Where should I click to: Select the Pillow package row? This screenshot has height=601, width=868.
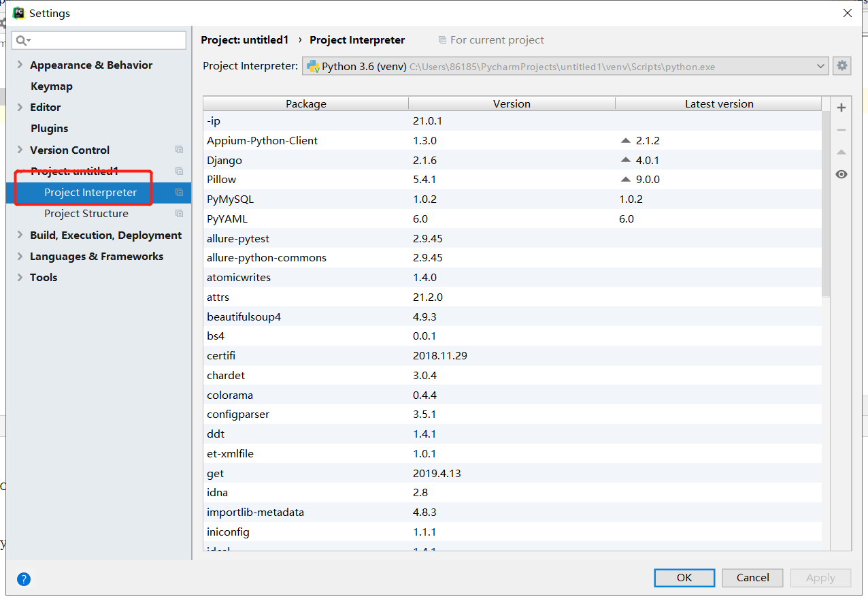(512, 180)
